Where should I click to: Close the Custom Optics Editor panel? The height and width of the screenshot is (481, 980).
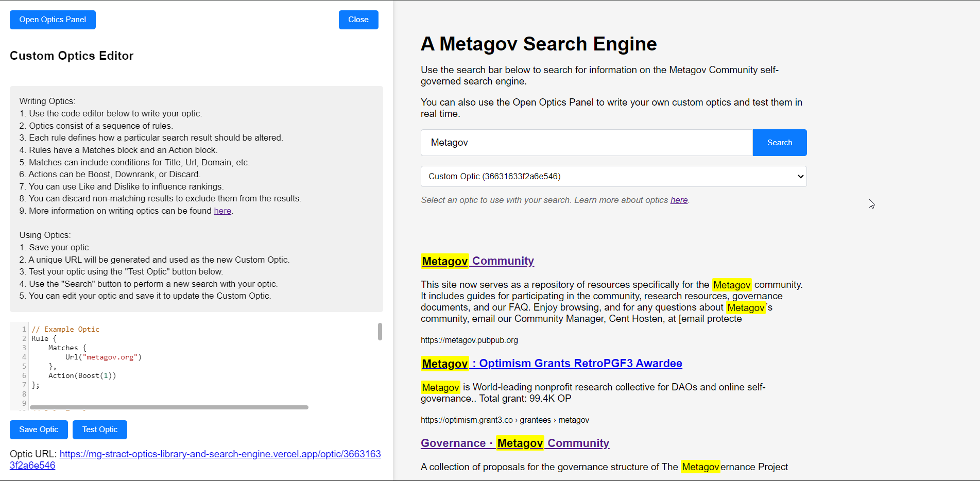(x=358, y=20)
